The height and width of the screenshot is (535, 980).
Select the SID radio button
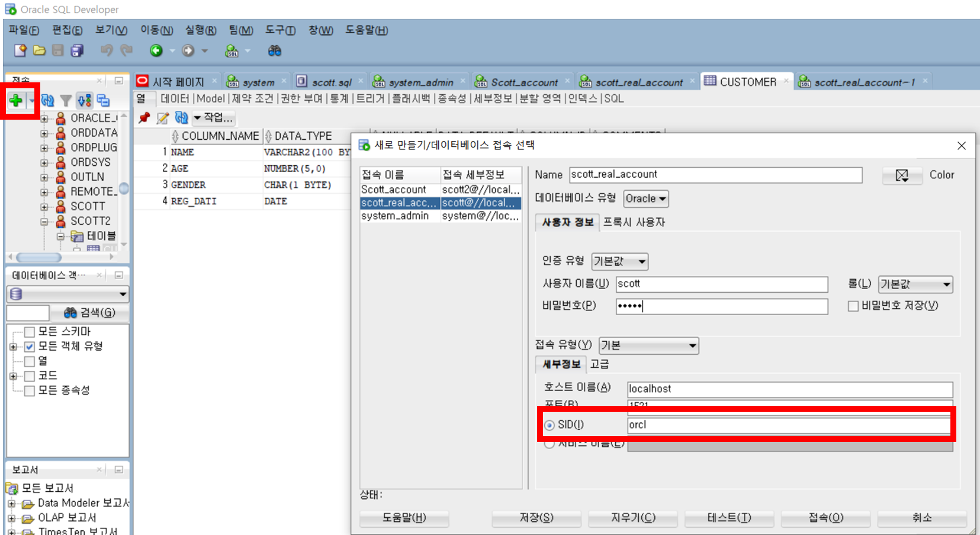(550, 425)
